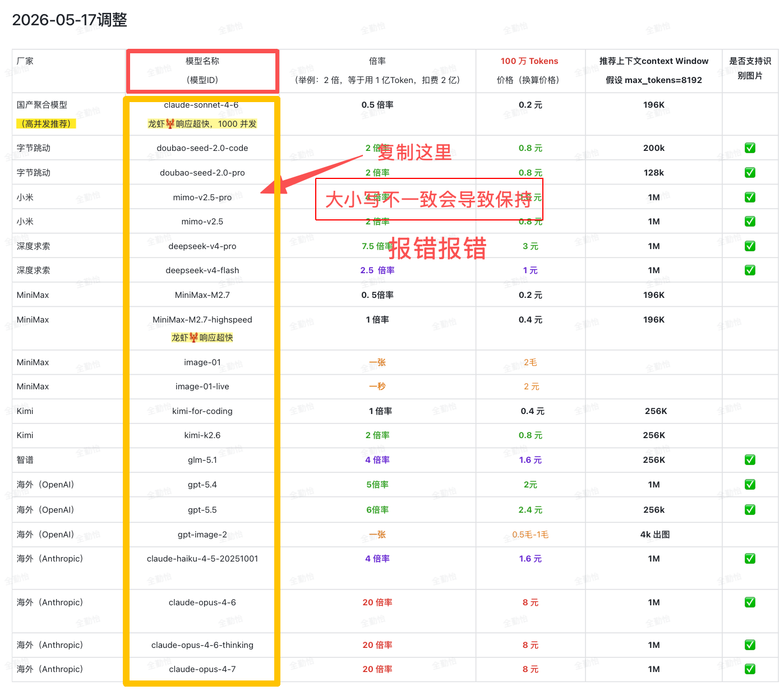Click the orange 一秒 cell

pyautogui.click(x=377, y=387)
